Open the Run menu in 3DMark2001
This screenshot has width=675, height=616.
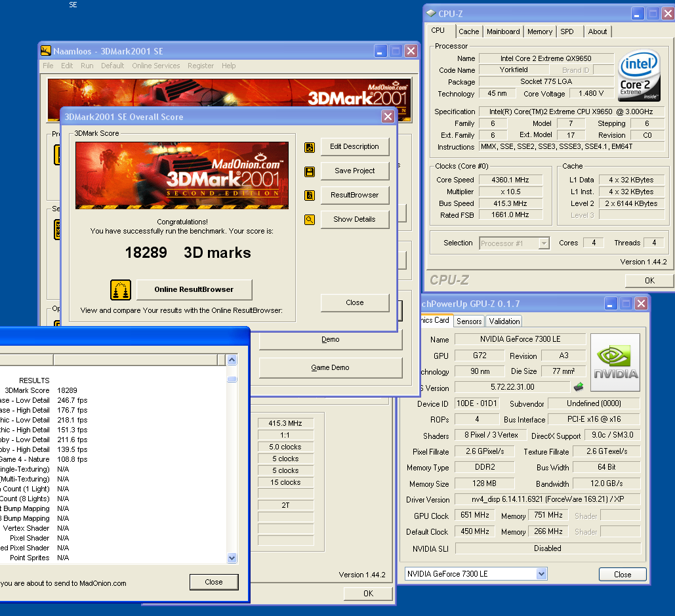[x=87, y=66]
